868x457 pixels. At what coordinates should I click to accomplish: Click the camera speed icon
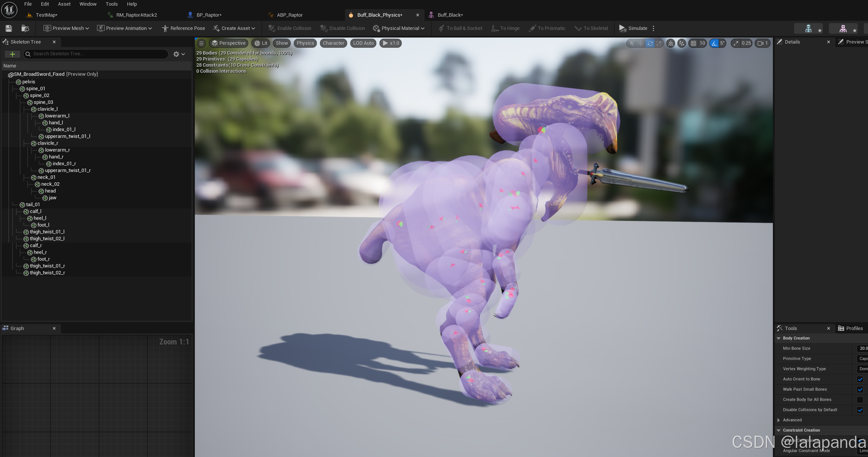pyautogui.click(x=760, y=43)
